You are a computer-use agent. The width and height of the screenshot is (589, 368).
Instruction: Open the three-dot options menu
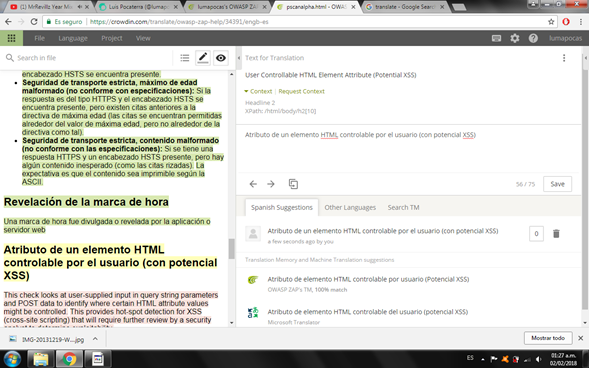coord(564,58)
